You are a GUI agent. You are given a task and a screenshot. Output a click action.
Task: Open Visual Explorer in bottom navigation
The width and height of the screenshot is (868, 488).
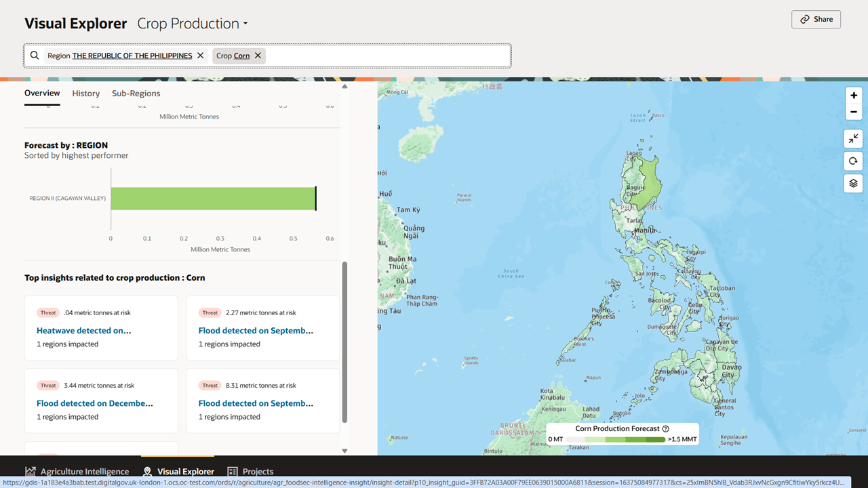(x=178, y=470)
